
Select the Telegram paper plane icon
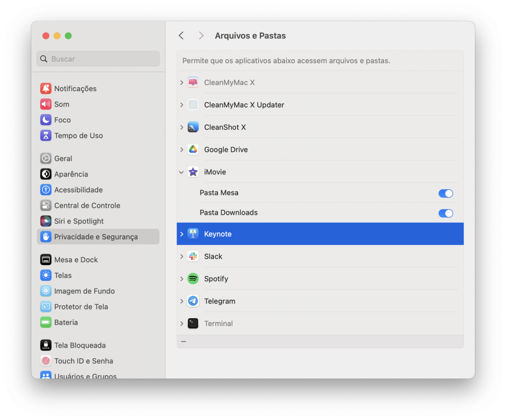[x=193, y=301]
